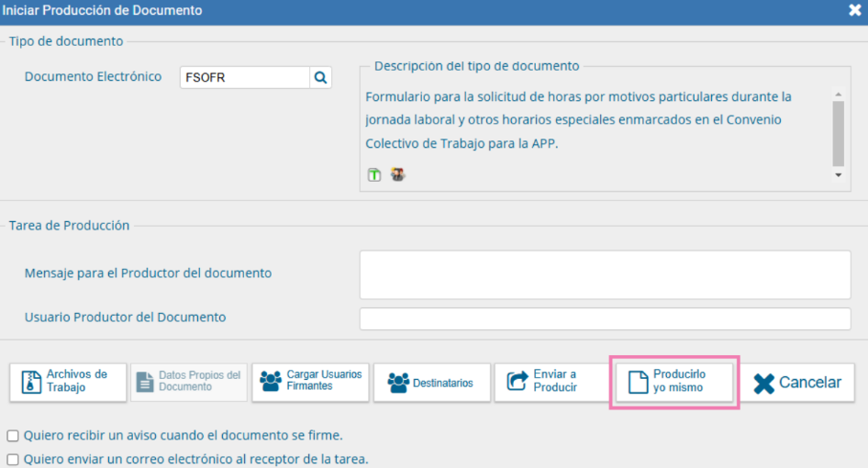Click the description scrollbar up arrow
The width and height of the screenshot is (868, 468).
[x=838, y=95]
